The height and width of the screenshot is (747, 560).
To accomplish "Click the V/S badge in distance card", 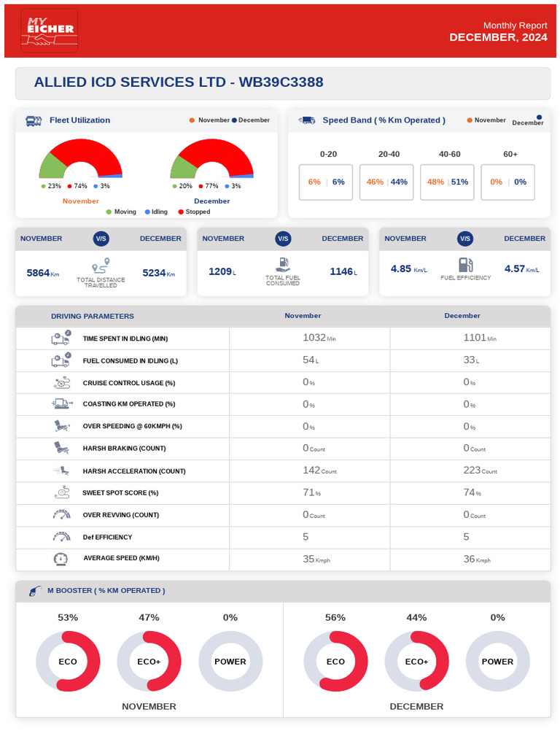I will pyautogui.click(x=101, y=239).
